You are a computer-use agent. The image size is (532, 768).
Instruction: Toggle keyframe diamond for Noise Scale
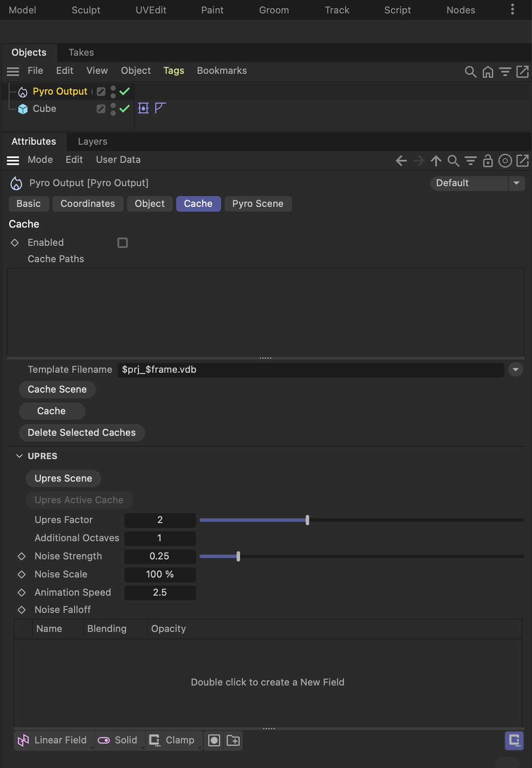click(x=21, y=574)
